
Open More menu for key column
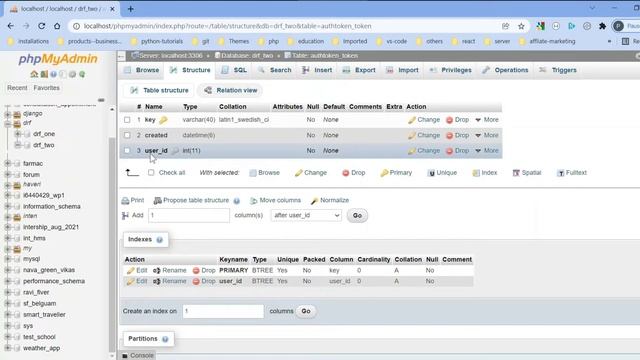click(487, 120)
